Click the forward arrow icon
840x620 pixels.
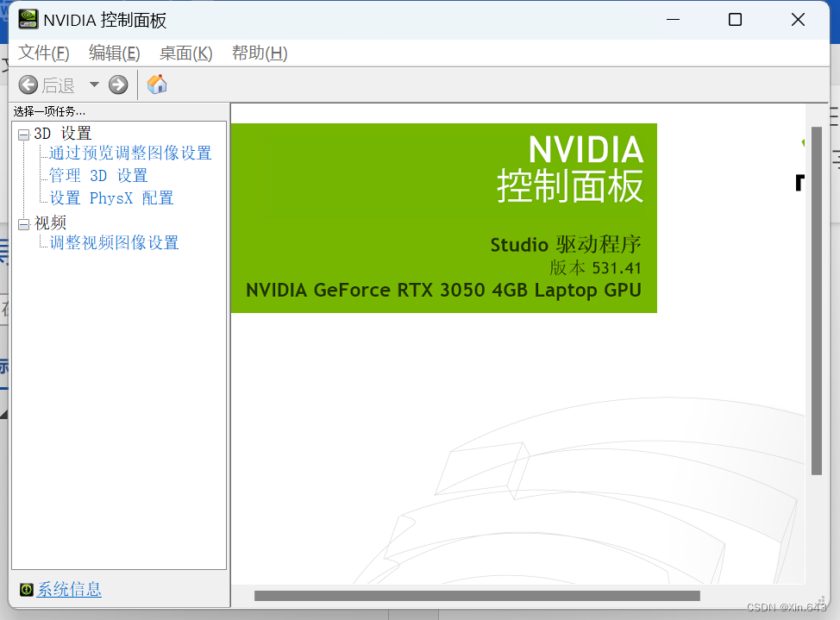118,85
